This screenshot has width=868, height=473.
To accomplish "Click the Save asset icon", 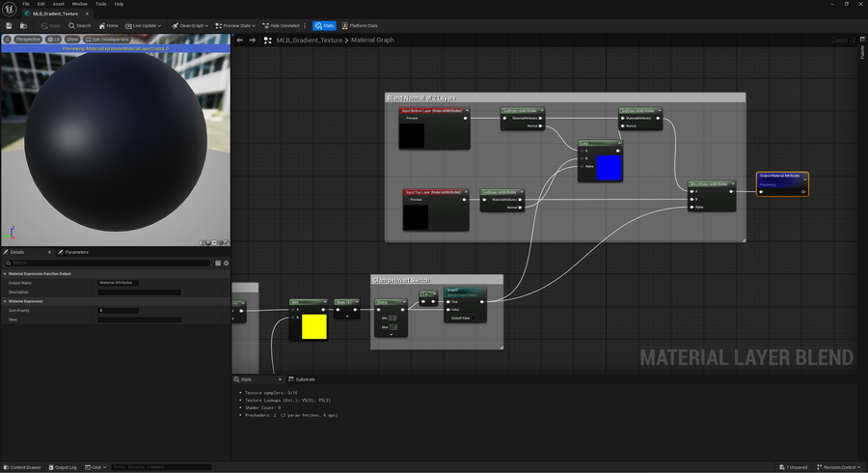I will pos(9,25).
